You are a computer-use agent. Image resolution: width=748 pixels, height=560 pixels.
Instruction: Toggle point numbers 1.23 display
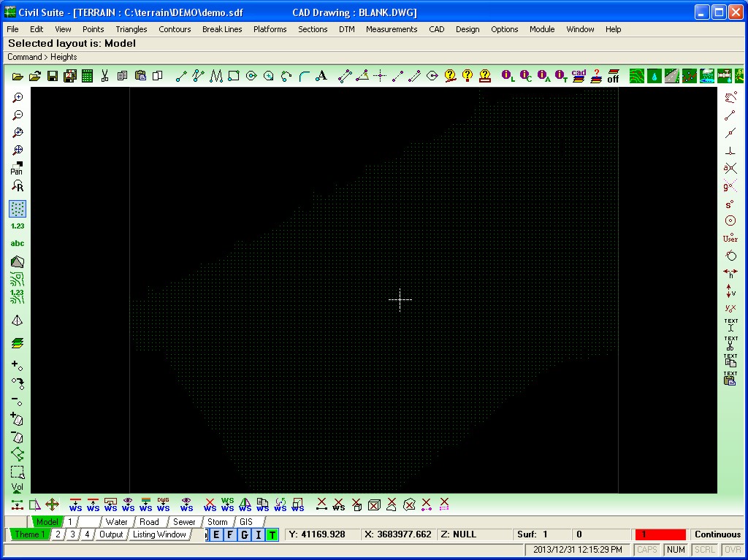[x=18, y=226]
